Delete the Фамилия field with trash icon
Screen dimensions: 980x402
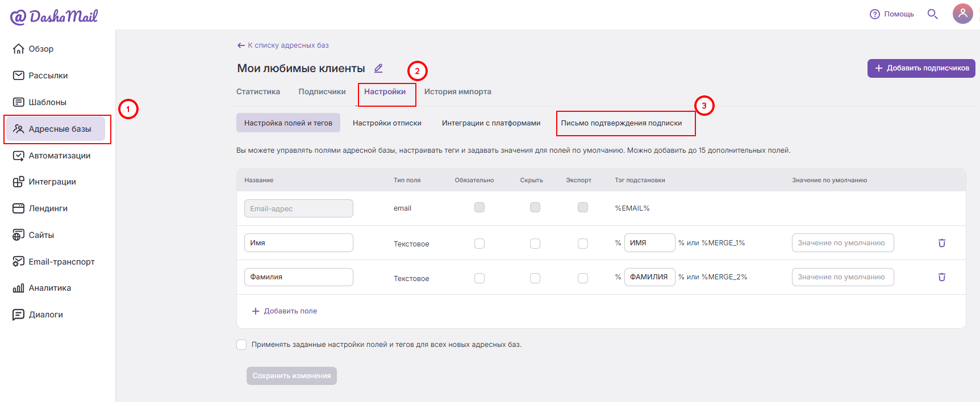941,277
